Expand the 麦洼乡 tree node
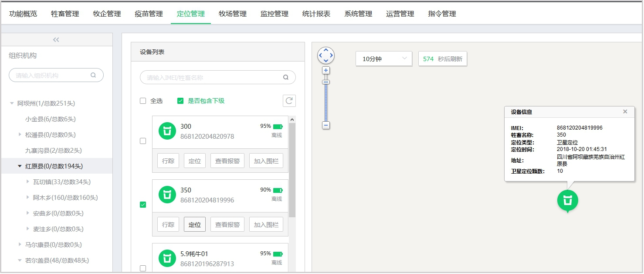 pyautogui.click(x=27, y=229)
